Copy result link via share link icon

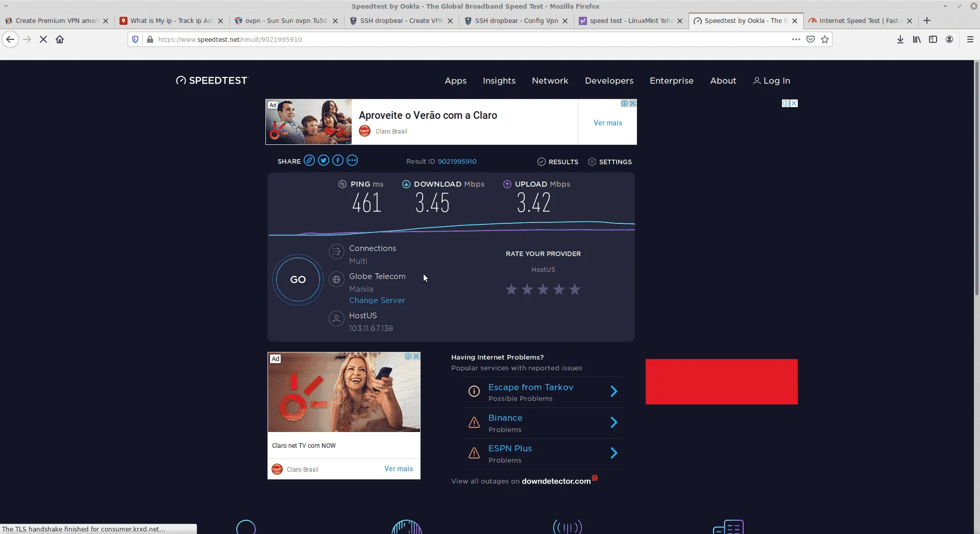click(x=309, y=160)
